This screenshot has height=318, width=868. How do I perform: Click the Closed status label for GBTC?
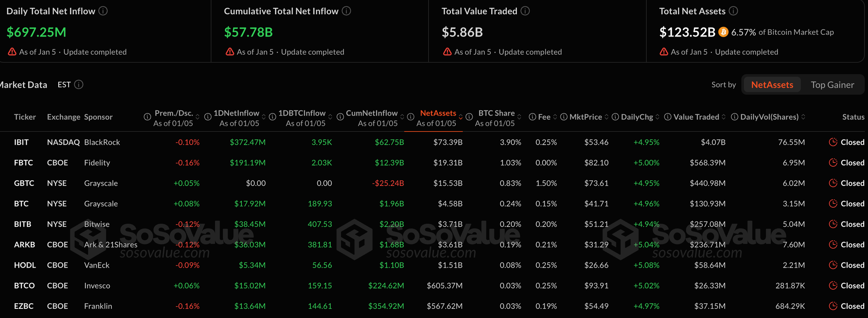pyautogui.click(x=852, y=183)
